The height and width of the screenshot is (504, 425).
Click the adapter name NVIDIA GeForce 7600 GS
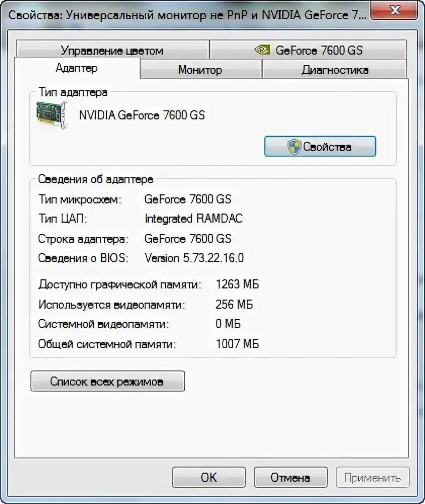(x=142, y=115)
